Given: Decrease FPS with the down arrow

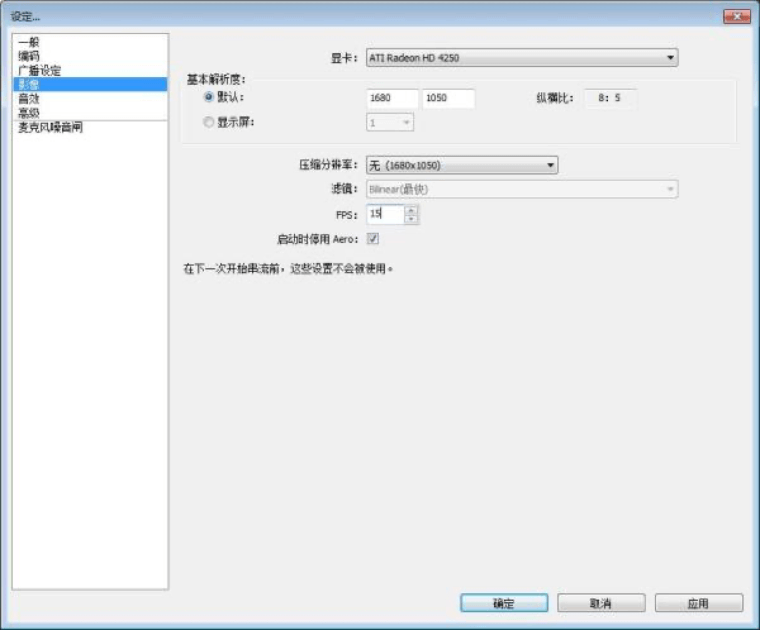Looking at the screenshot, I should (412, 219).
